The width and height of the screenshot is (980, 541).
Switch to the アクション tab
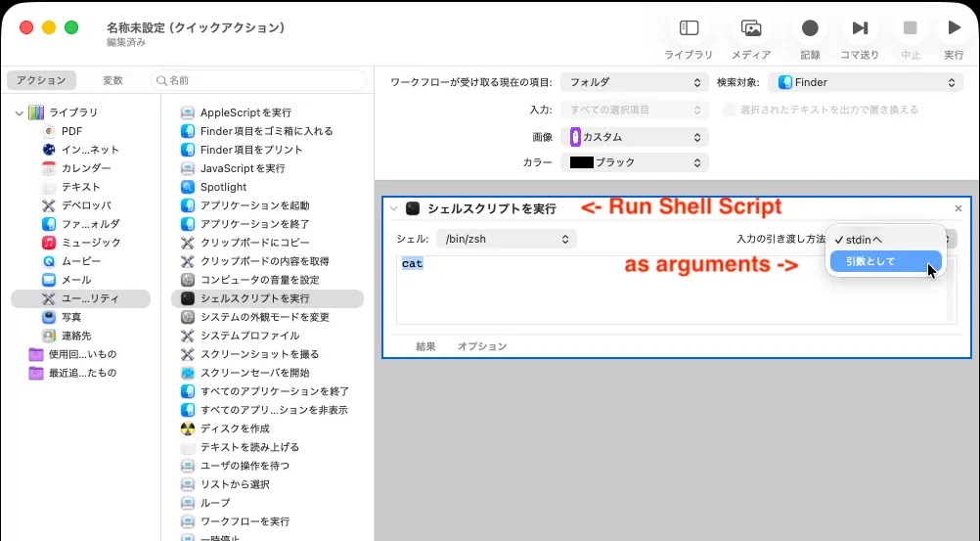[x=41, y=80]
